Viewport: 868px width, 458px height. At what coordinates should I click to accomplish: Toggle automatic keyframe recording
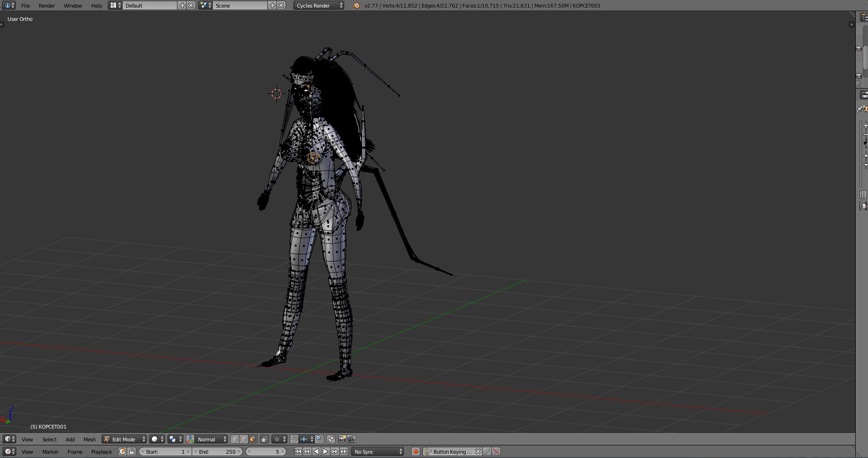click(x=415, y=452)
